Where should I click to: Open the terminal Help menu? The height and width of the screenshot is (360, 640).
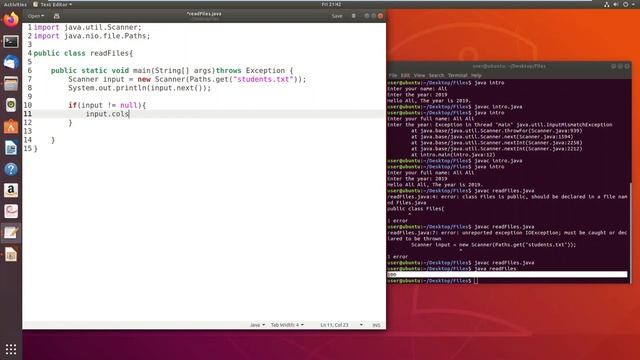pyautogui.click(x=476, y=76)
